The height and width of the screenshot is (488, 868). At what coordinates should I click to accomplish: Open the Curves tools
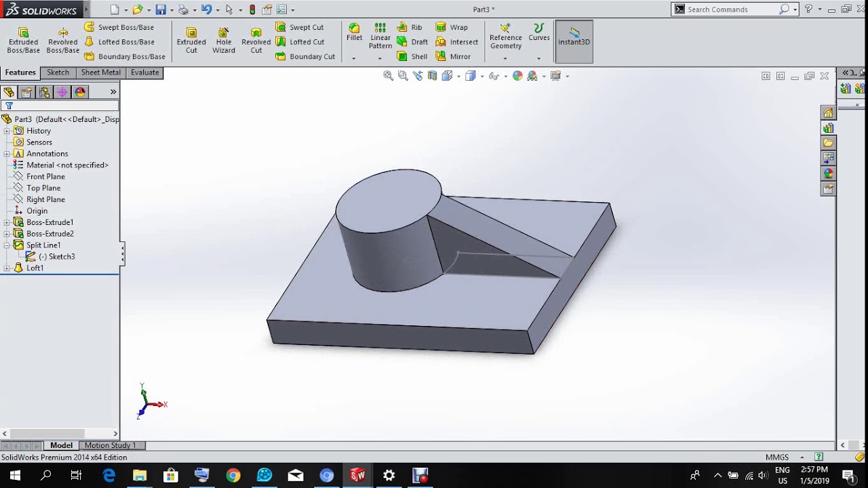point(539,32)
